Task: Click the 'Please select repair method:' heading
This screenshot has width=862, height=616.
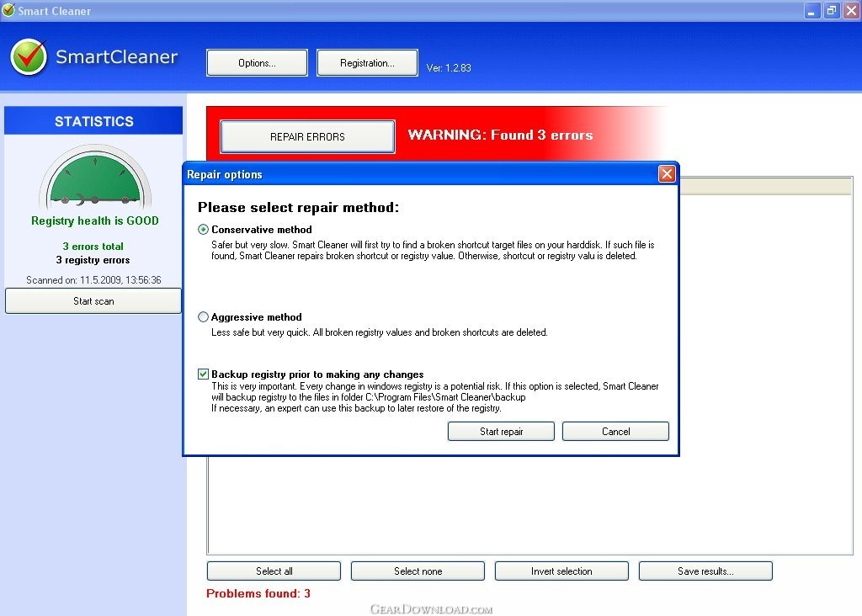Action: point(299,207)
